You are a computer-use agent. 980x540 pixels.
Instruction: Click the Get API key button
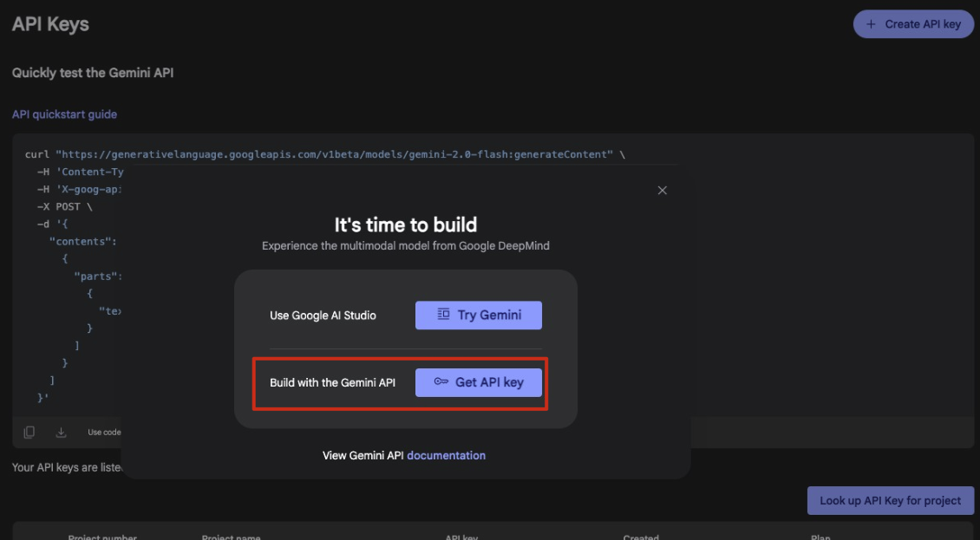(x=478, y=382)
